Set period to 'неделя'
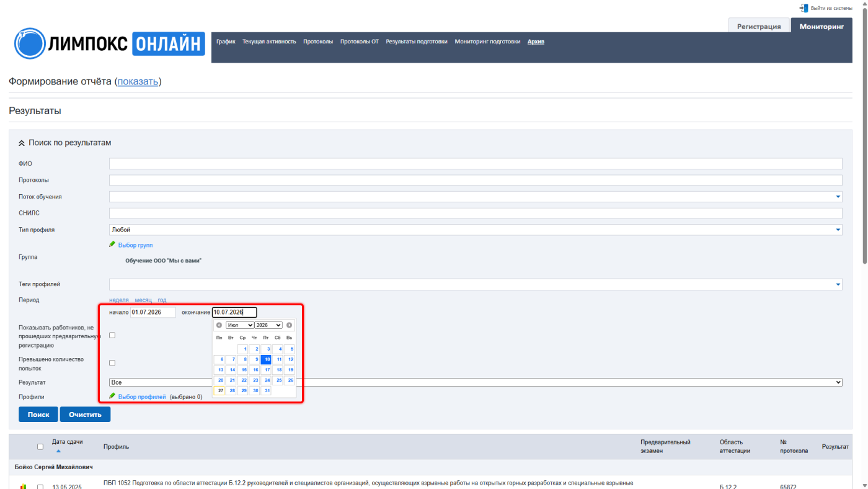 (119, 300)
